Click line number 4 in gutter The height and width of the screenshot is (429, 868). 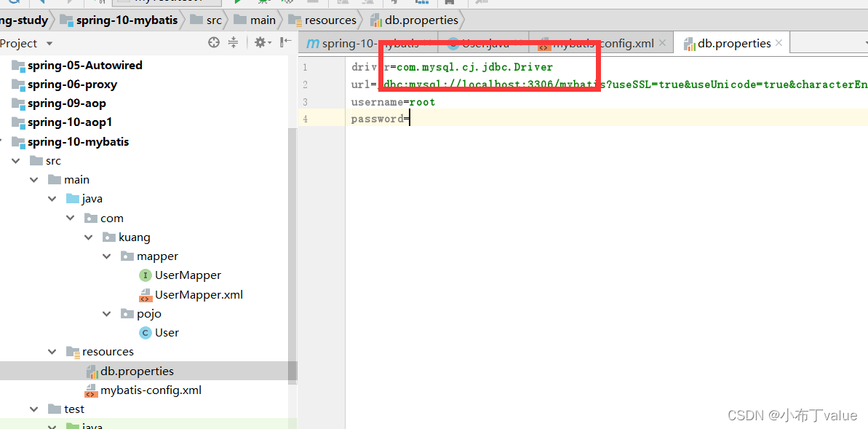pos(304,119)
